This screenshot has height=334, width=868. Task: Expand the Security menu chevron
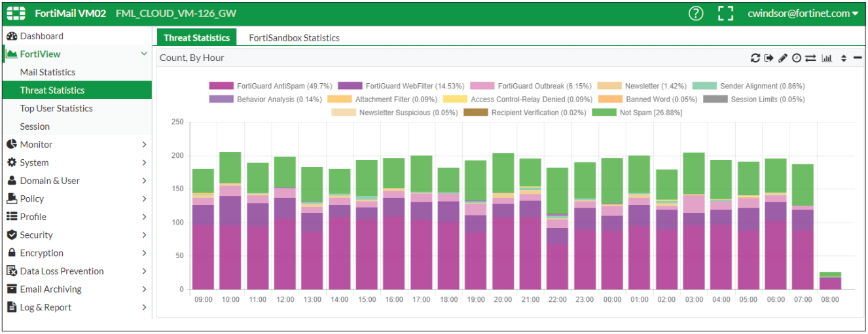pos(144,235)
